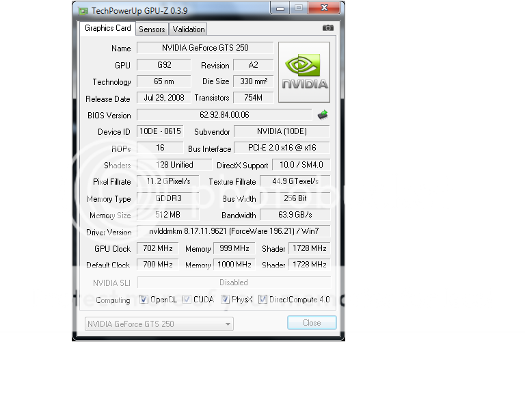The height and width of the screenshot is (420, 525).
Task: Click the window title TechPowerUp GPU-Z 0.3.9
Action: [x=139, y=11]
